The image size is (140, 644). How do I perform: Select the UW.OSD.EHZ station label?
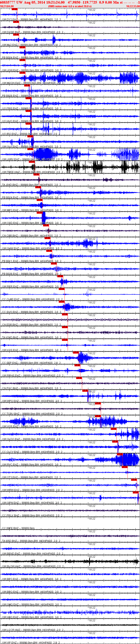coord(10,223)
